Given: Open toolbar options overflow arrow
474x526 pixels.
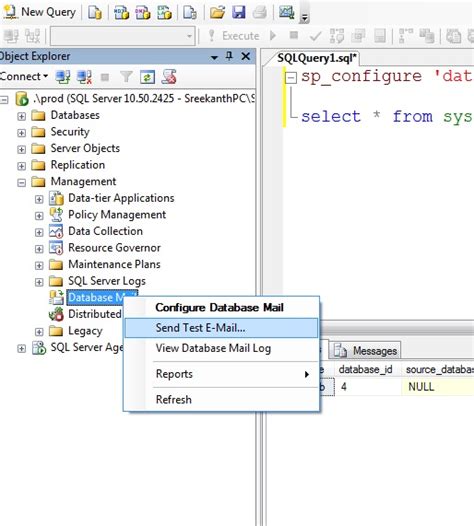Looking at the screenshot, I should [304, 18].
